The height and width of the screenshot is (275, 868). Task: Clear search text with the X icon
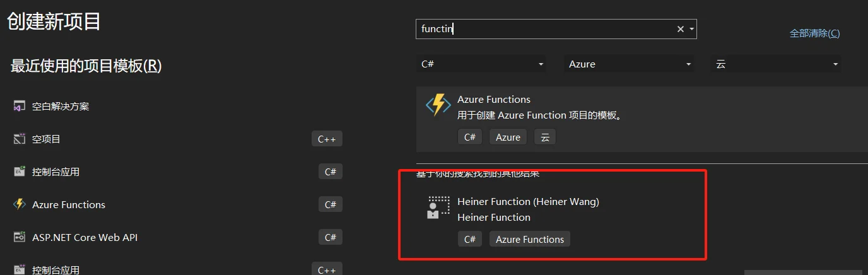pos(681,29)
